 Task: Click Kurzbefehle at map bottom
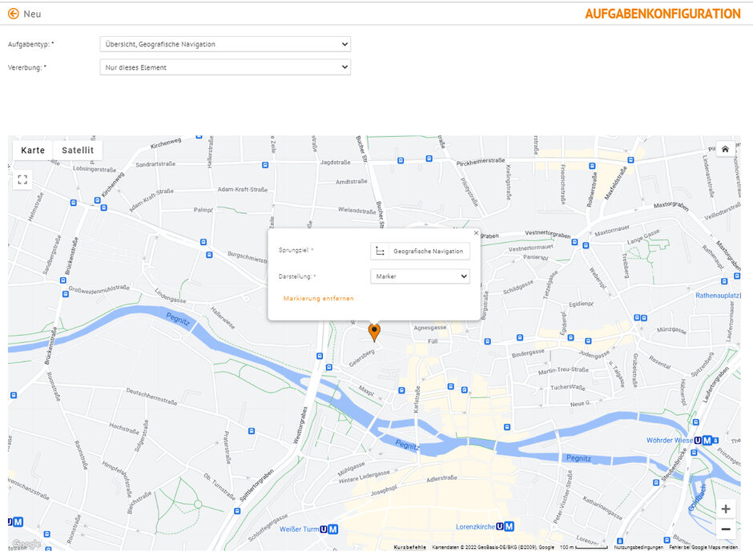pos(409,547)
